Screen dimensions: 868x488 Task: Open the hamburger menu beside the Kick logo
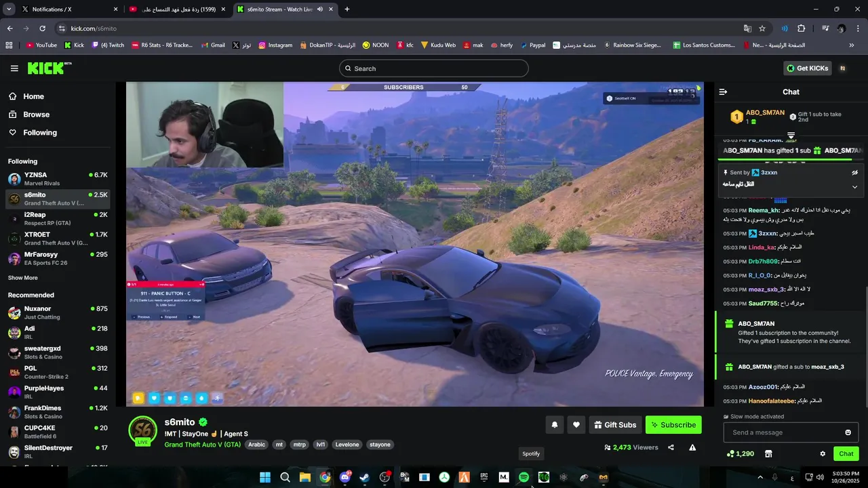(x=14, y=68)
